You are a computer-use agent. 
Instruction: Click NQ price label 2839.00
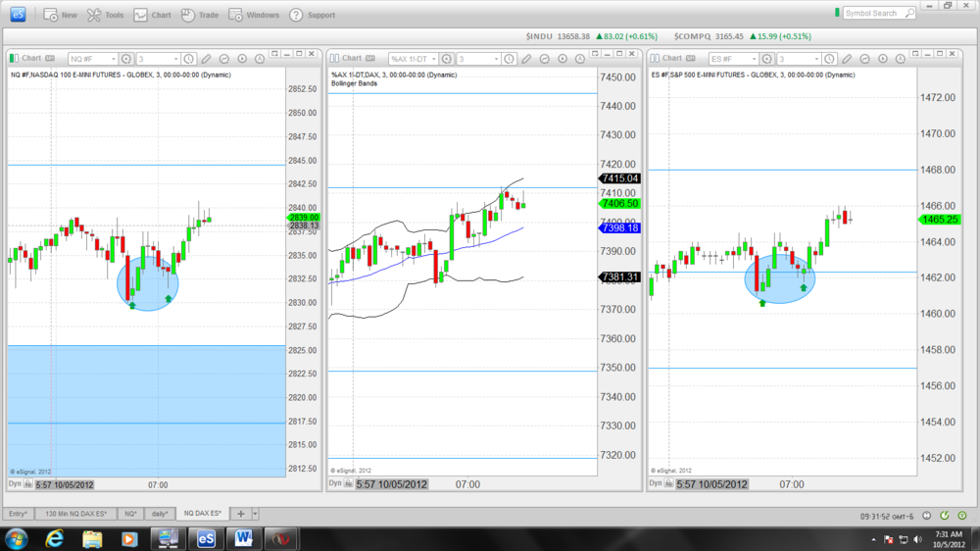[x=303, y=217]
